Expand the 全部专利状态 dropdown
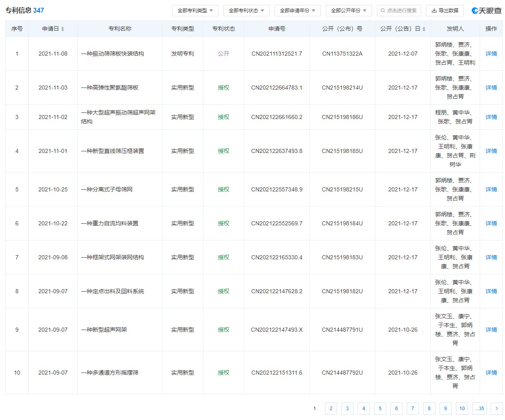This screenshot has width=505, height=420. (x=246, y=11)
